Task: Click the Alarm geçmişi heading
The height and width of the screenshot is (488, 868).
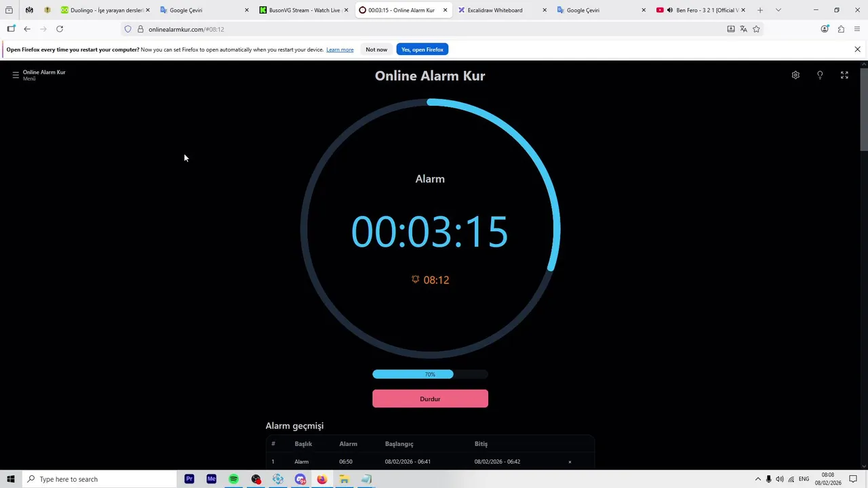Action: coord(294,426)
